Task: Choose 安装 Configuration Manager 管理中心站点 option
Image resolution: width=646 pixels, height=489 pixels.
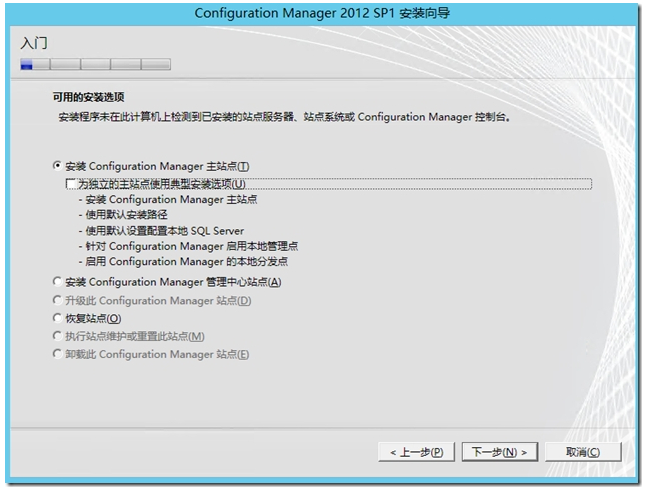Action: 57,282
